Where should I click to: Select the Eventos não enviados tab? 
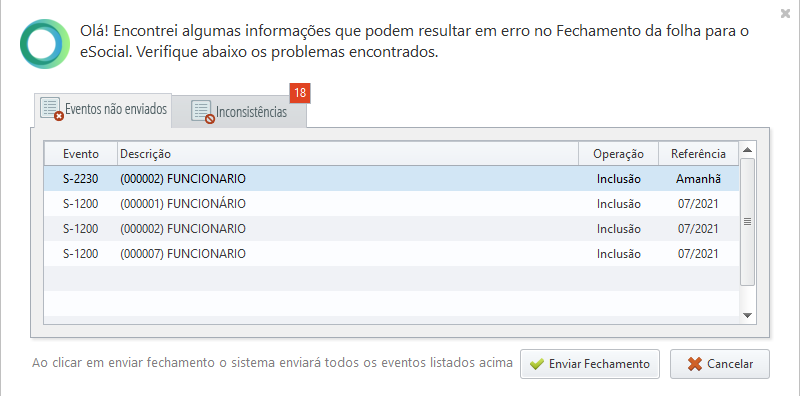click(x=103, y=110)
